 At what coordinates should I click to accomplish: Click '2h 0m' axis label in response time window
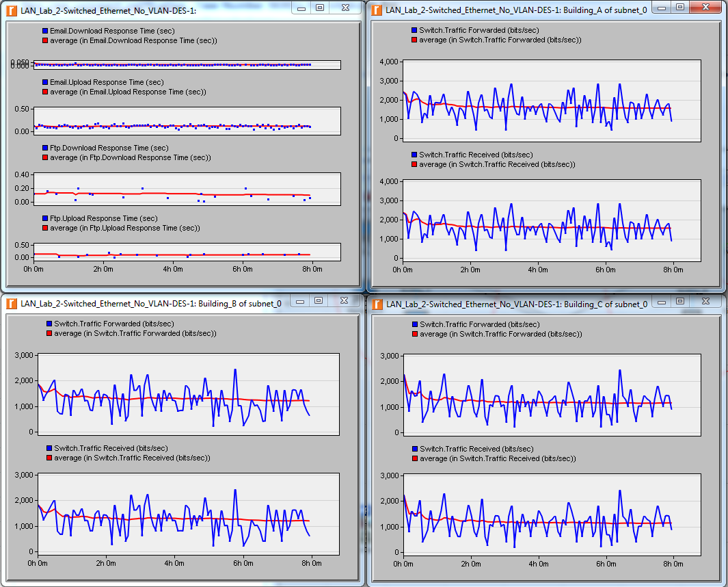[x=103, y=269]
